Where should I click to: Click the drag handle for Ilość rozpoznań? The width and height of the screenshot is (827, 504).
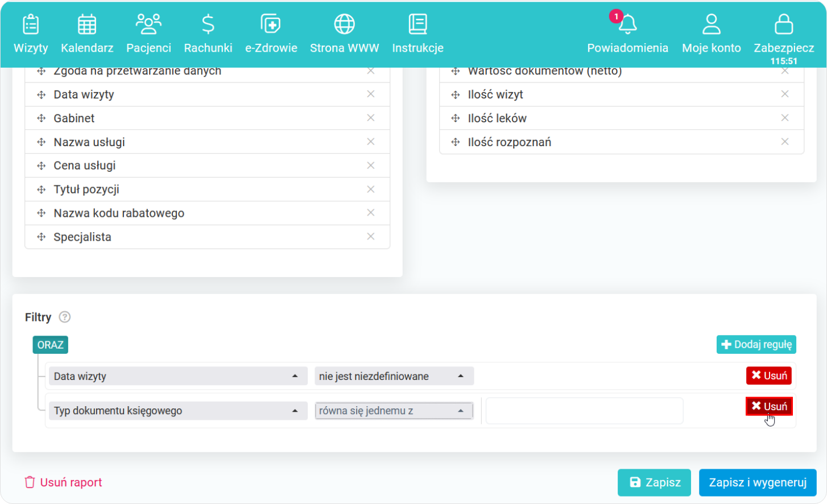[x=456, y=142]
